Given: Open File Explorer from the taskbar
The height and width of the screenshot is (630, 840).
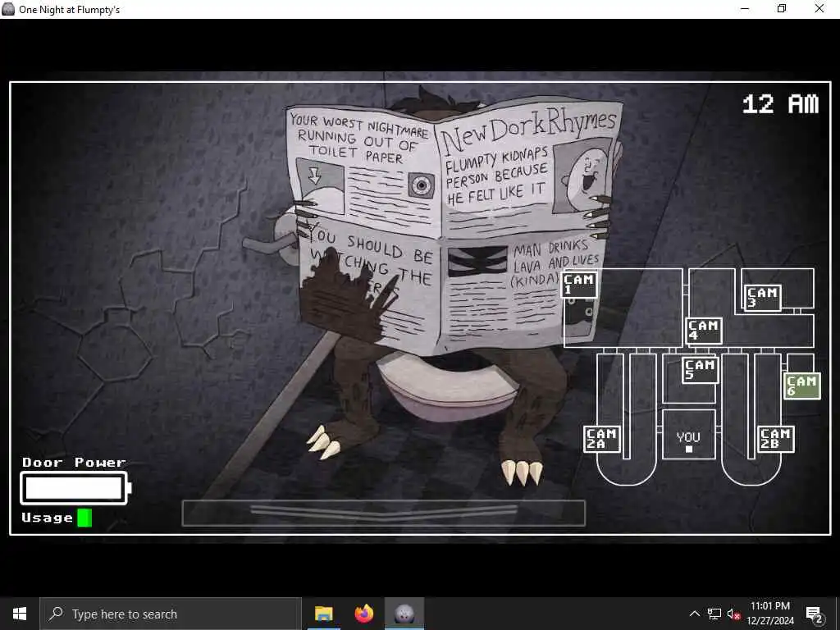Looking at the screenshot, I should coord(323,614).
